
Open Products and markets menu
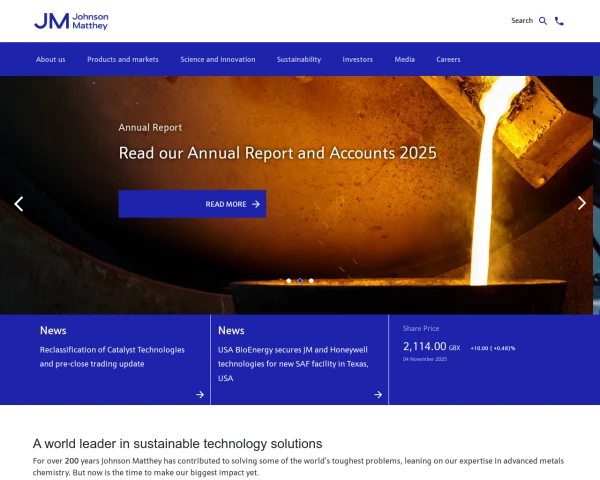pyautogui.click(x=123, y=59)
